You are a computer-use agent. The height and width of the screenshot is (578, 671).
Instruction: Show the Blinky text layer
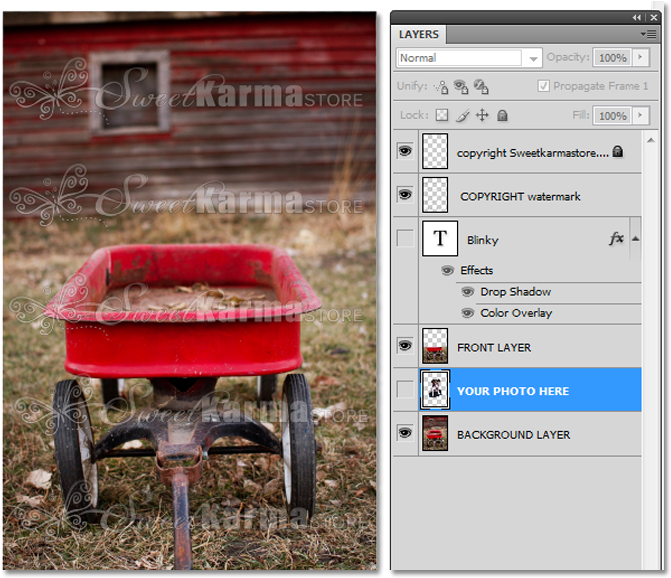point(405,238)
